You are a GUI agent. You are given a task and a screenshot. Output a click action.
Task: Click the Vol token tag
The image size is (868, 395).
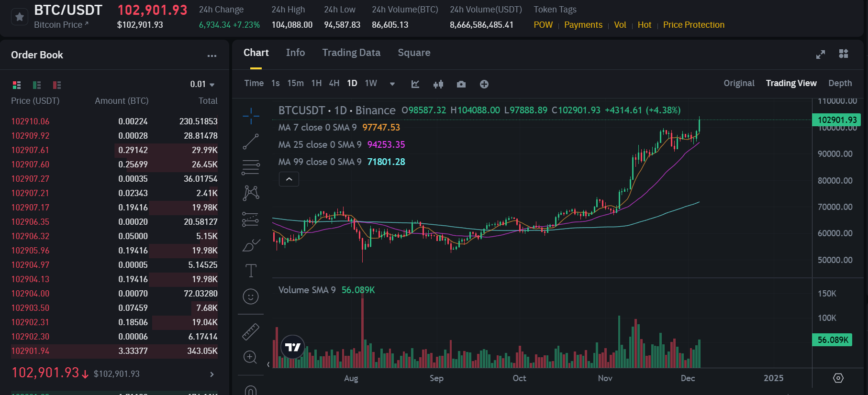click(620, 25)
